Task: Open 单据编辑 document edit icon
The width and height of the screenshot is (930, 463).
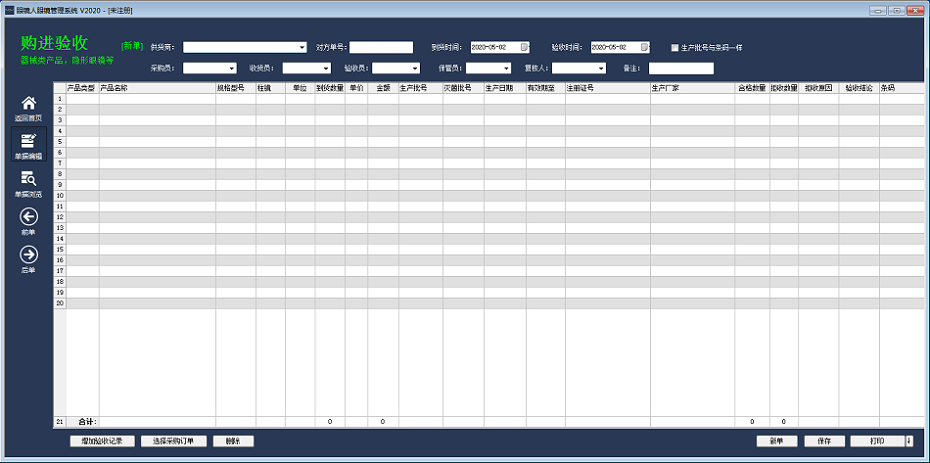Action: [29, 142]
